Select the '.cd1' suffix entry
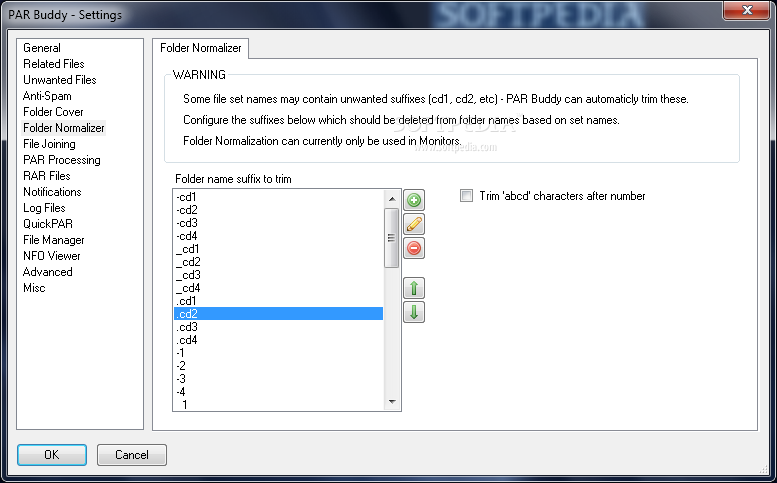The image size is (777, 483). [278, 301]
